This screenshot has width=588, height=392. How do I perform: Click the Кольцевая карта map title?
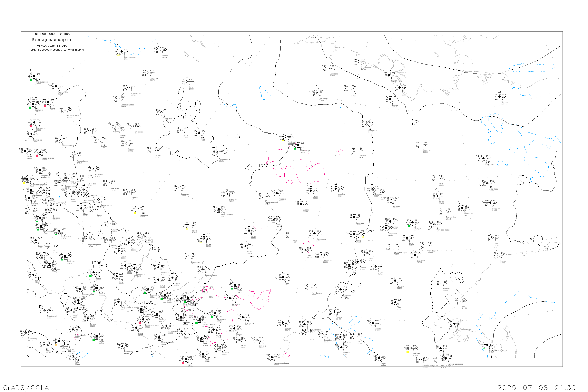pos(51,40)
